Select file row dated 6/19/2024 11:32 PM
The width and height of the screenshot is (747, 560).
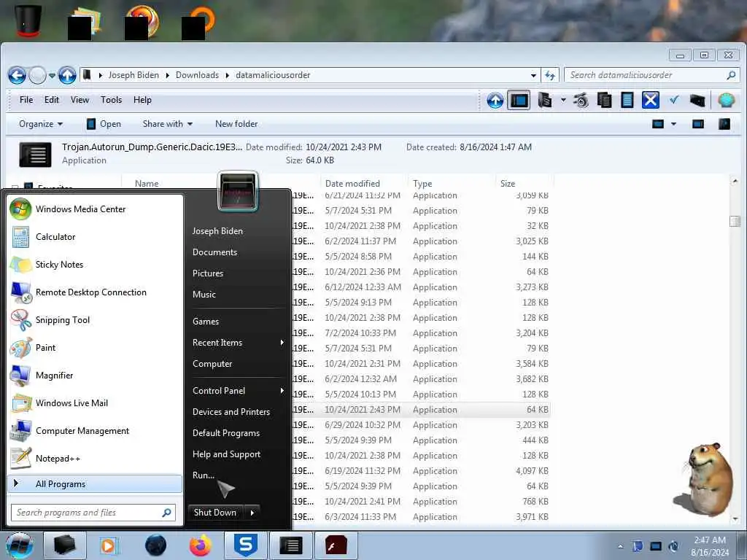pyautogui.click(x=422, y=471)
